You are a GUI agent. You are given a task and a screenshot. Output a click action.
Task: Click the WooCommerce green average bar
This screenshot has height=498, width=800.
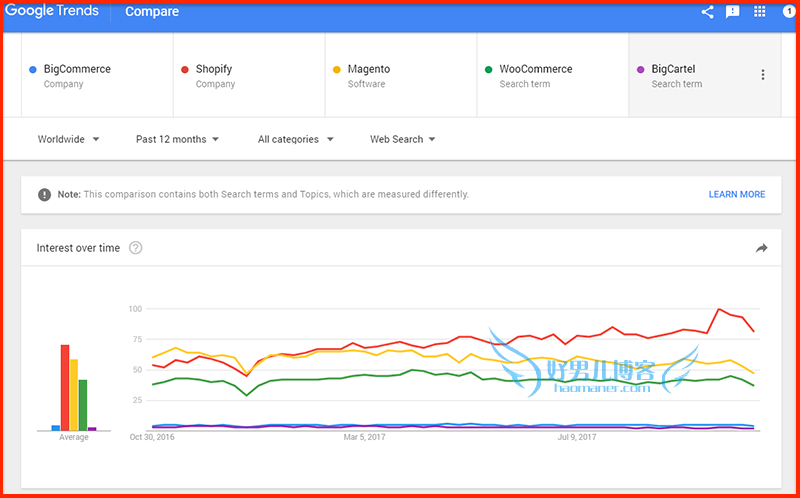(x=83, y=405)
